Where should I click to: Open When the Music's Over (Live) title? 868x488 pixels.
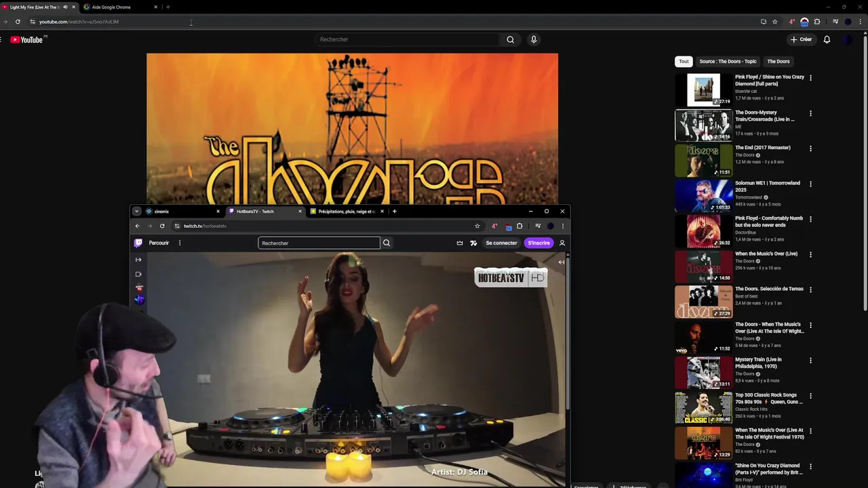click(x=766, y=253)
